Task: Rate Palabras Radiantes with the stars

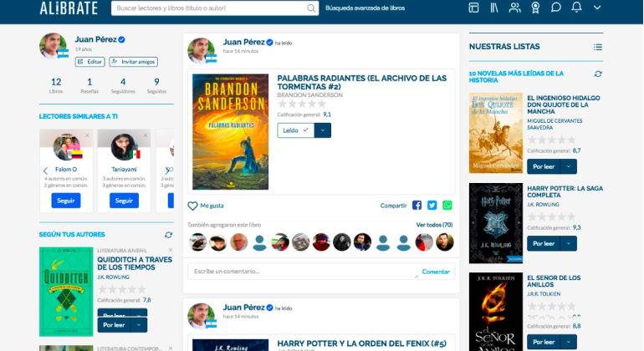Action: click(302, 104)
